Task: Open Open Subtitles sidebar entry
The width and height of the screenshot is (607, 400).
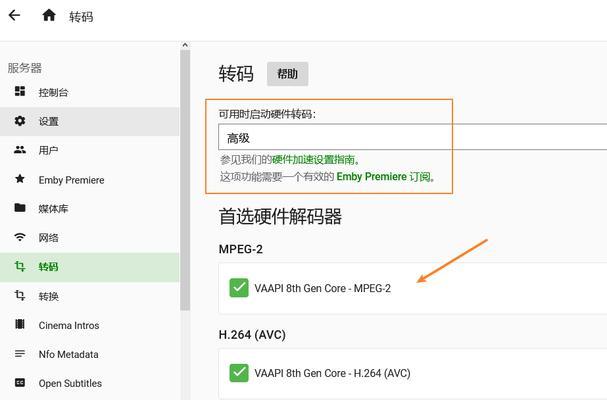Action: click(89, 383)
